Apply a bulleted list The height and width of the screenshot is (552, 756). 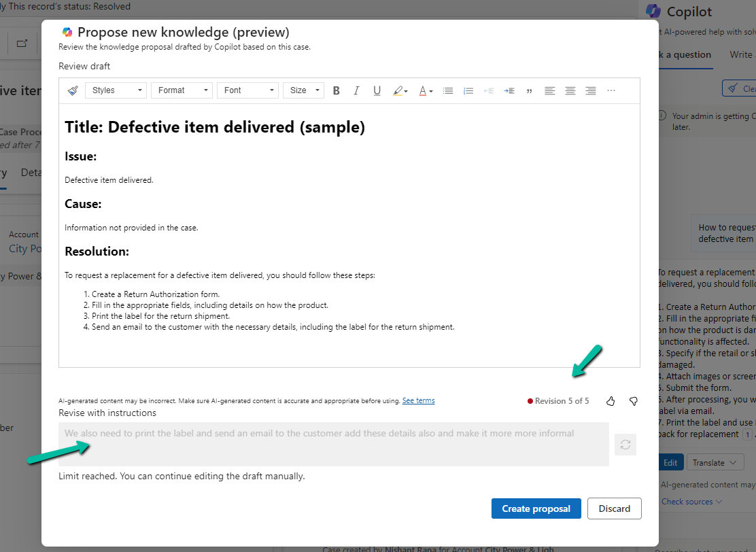coord(447,90)
